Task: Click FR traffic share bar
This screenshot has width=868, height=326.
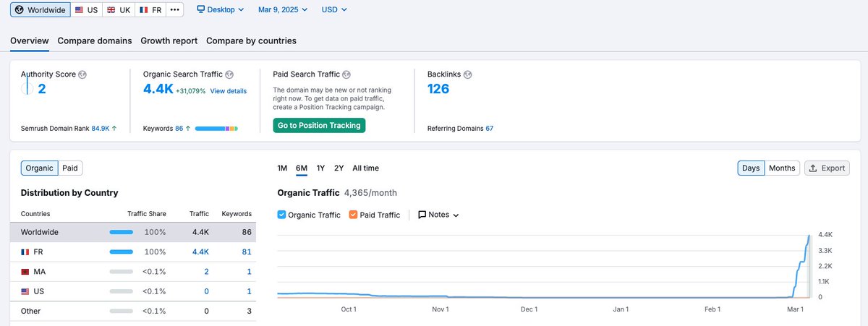Action: 122,252
